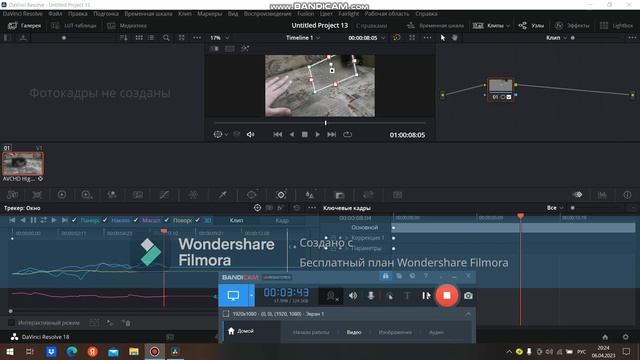Viewport: 640px width, 360px height.
Task: Open the Файл menu
Action: click(x=55, y=13)
